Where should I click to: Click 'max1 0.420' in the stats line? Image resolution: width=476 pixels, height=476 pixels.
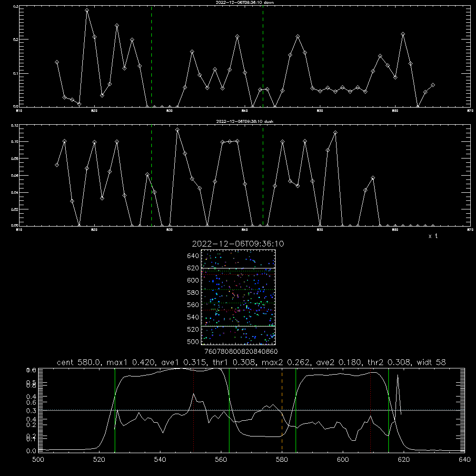[131, 362]
